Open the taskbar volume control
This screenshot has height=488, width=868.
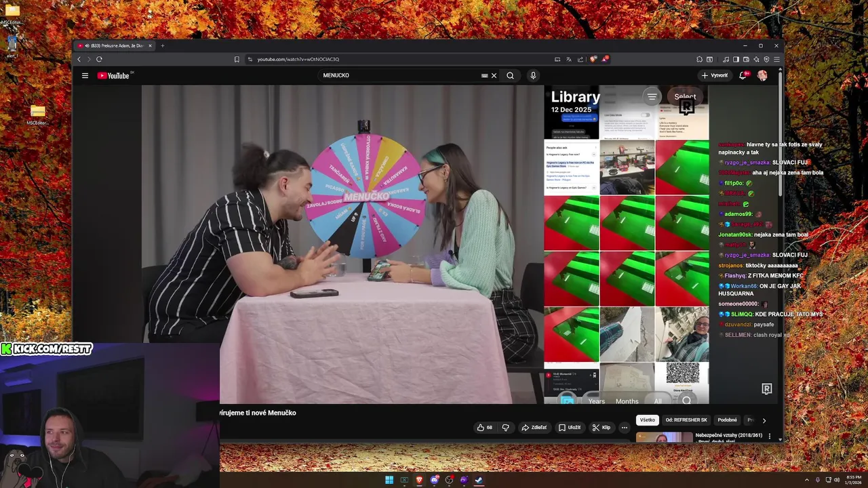point(837,480)
